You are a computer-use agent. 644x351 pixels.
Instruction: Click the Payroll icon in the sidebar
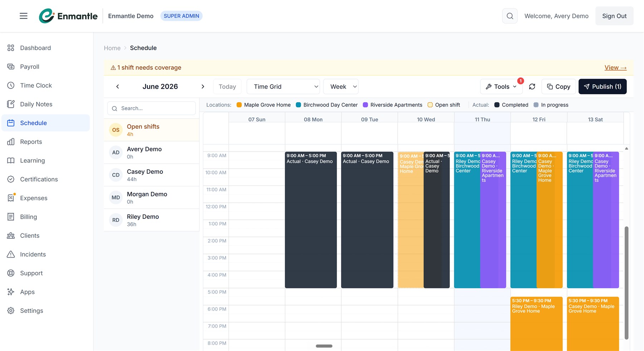pos(11,66)
